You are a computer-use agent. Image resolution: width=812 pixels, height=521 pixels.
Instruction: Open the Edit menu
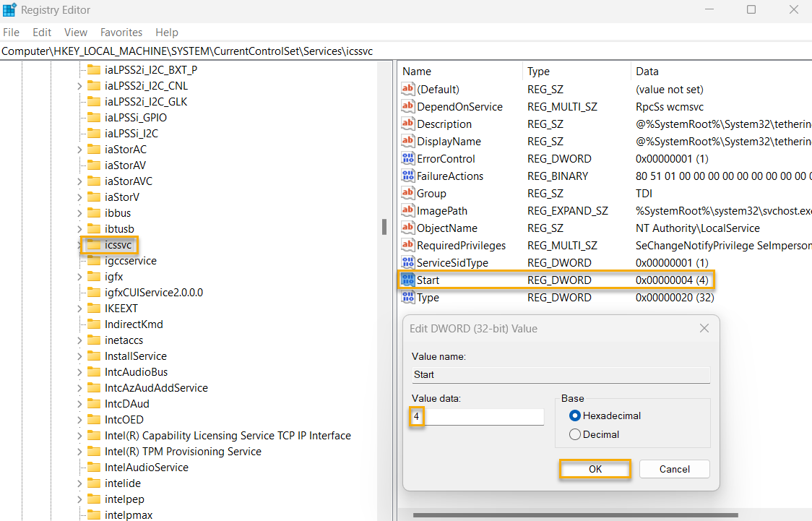coord(43,33)
